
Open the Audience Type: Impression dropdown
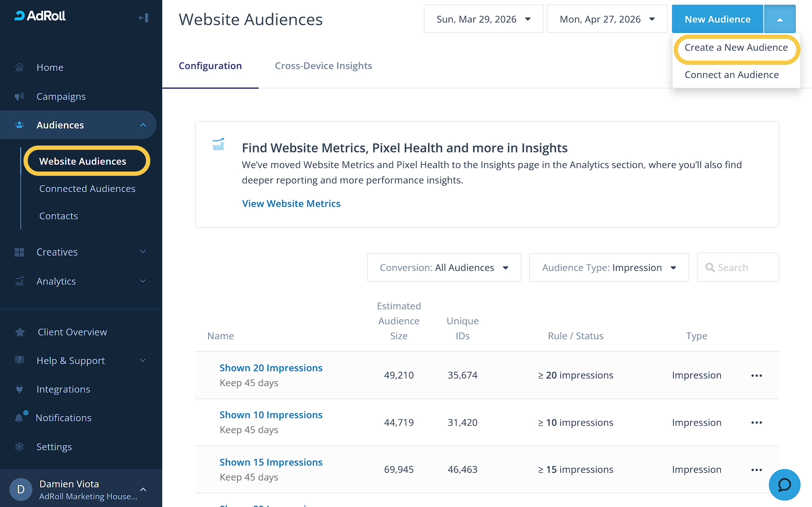pos(608,268)
